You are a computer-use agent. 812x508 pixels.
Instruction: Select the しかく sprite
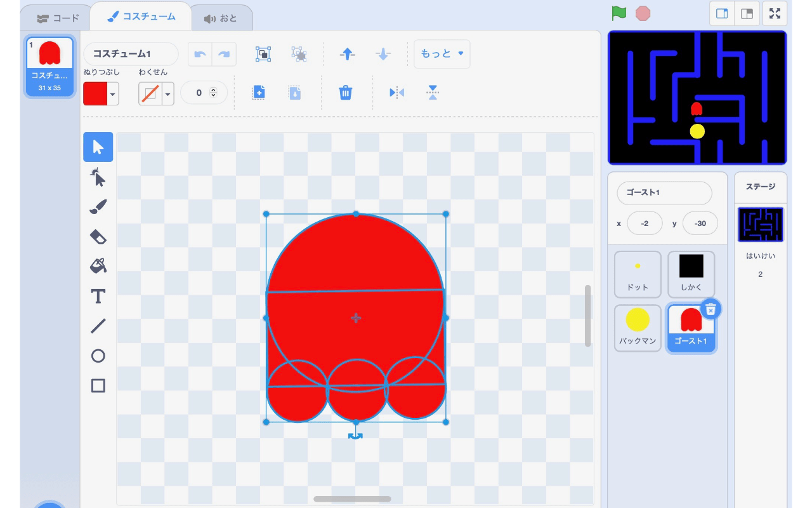pyautogui.click(x=691, y=274)
